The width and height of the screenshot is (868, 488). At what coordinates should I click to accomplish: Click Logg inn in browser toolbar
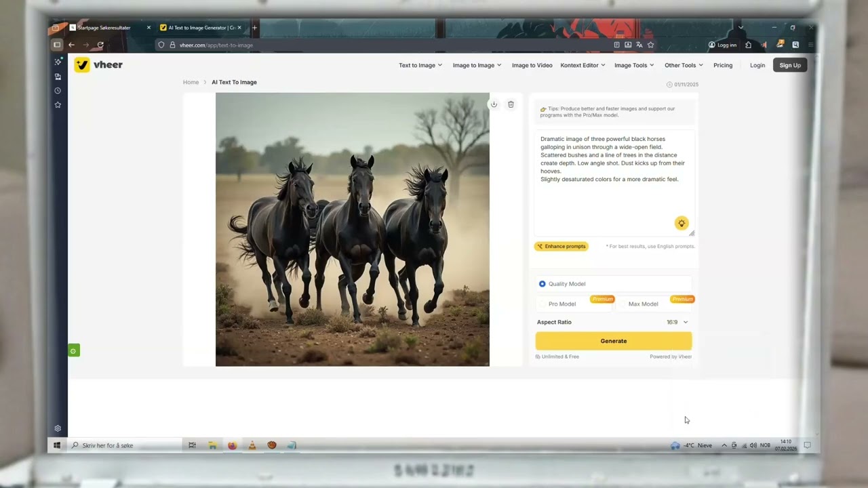723,45
